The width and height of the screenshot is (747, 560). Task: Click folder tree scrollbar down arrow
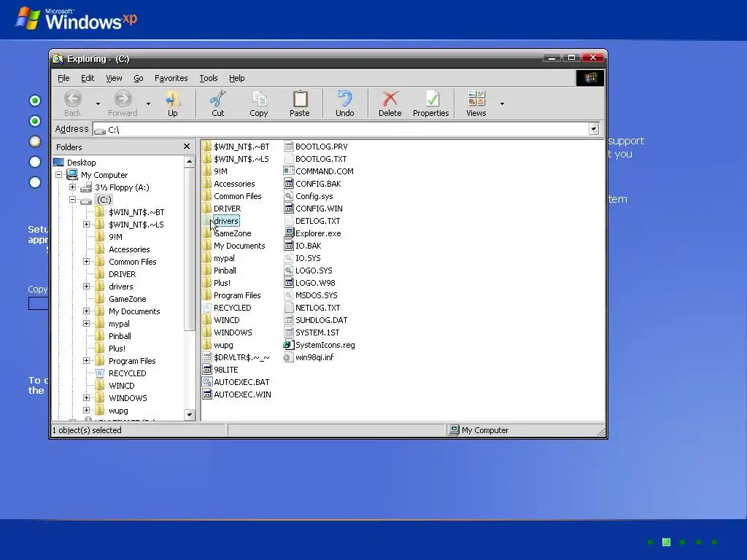click(189, 415)
